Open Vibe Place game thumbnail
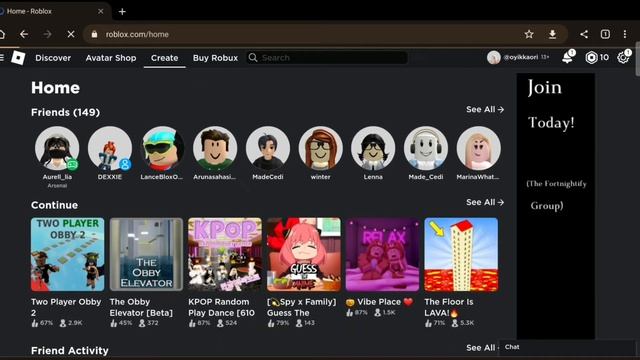The width and height of the screenshot is (640, 360). point(382,254)
